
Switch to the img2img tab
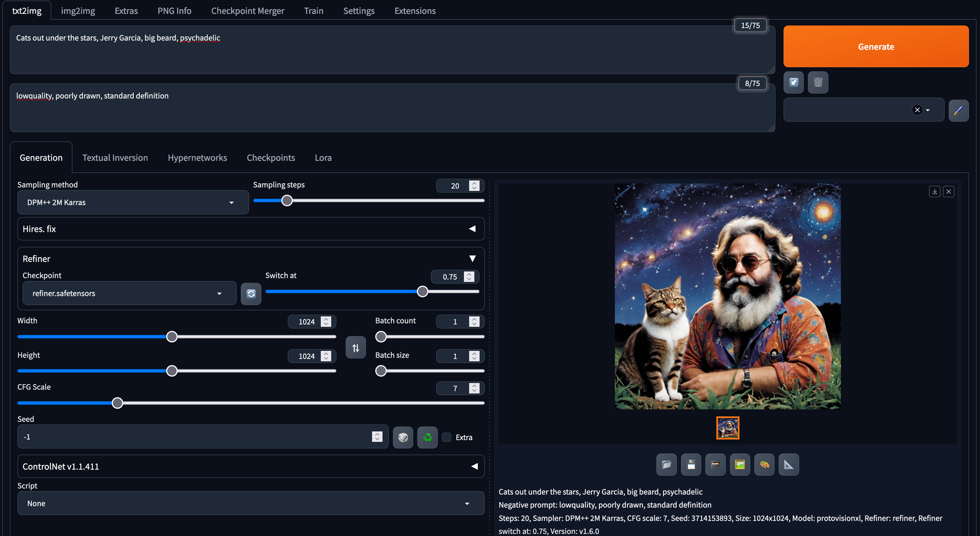78,11
